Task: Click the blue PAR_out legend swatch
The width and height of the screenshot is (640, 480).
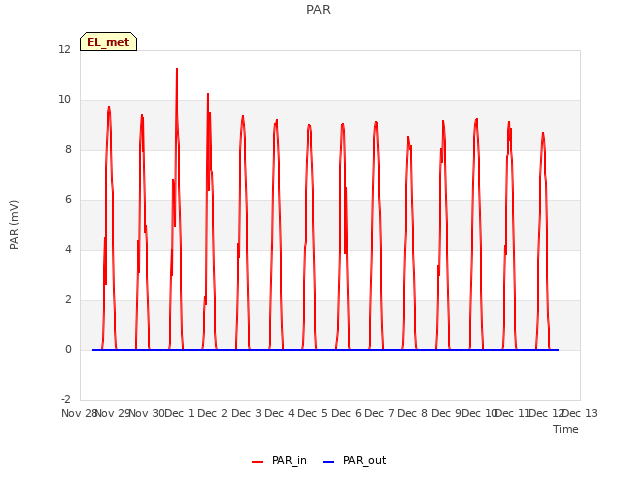Action: tap(329, 462)
